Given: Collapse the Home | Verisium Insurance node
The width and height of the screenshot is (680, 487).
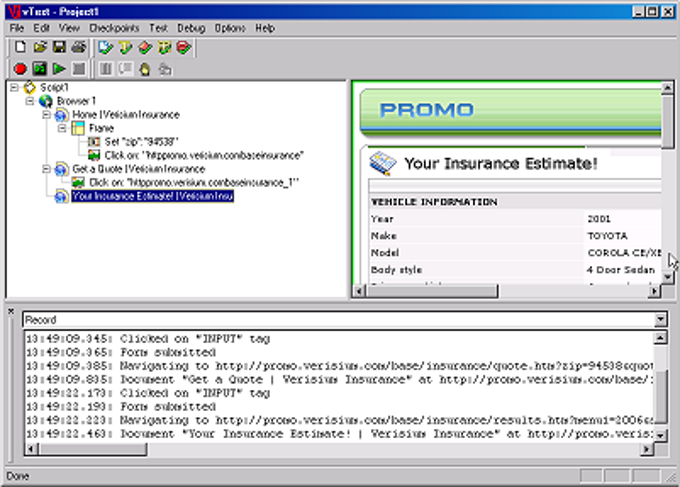Looking at the screenshot, I should point(46,114).
